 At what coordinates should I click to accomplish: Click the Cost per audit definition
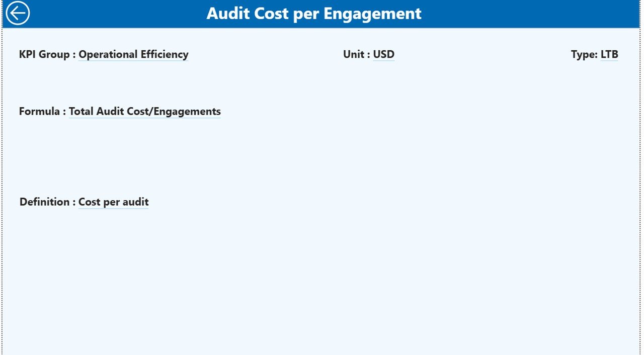point(113,202)
